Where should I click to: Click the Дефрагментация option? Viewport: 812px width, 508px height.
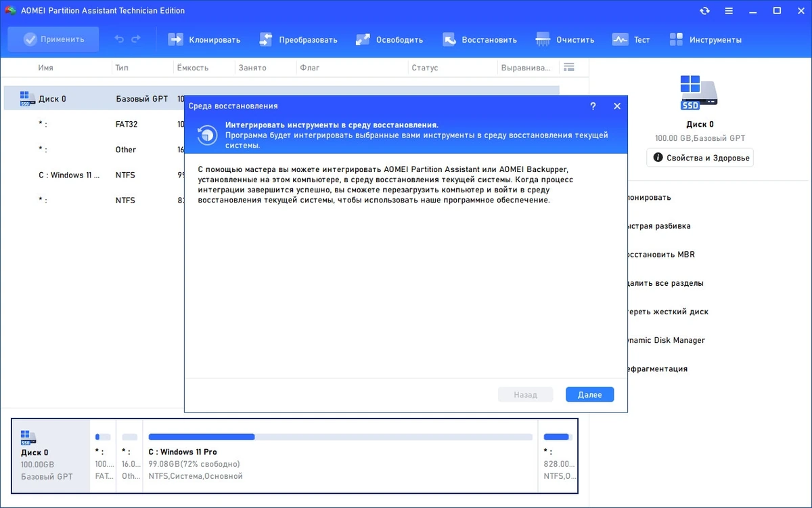pos(656,368)
